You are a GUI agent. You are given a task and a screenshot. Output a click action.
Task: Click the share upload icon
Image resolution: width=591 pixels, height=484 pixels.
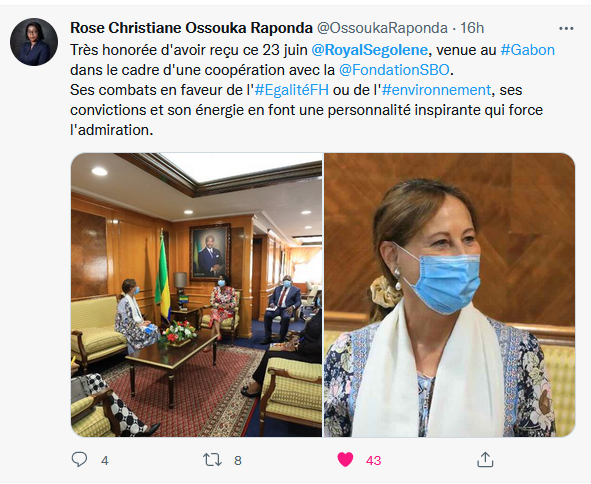tap(485, 459)
